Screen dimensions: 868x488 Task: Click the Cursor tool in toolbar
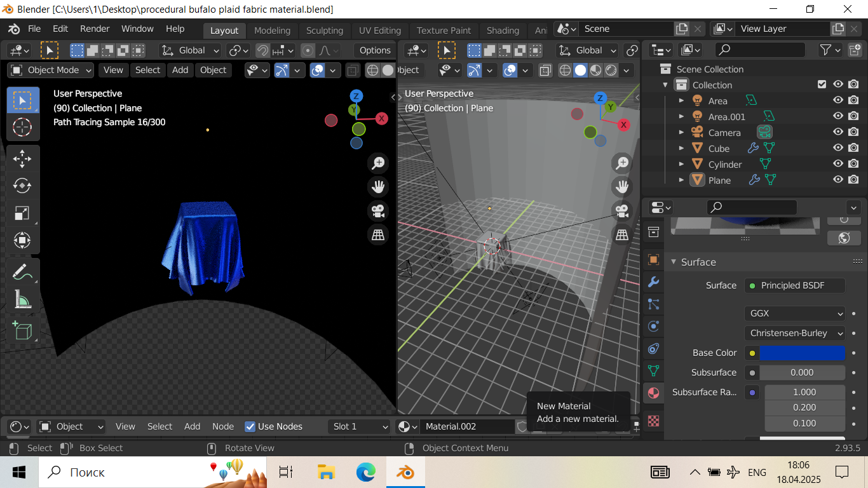pyautogui.click(x=22, y=127)
